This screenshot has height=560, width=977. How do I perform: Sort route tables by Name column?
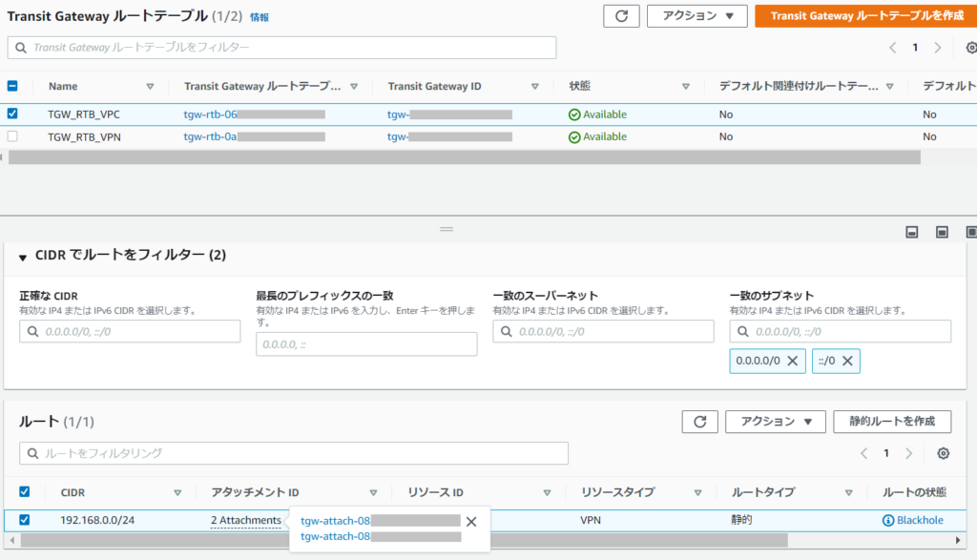point(150,87)
